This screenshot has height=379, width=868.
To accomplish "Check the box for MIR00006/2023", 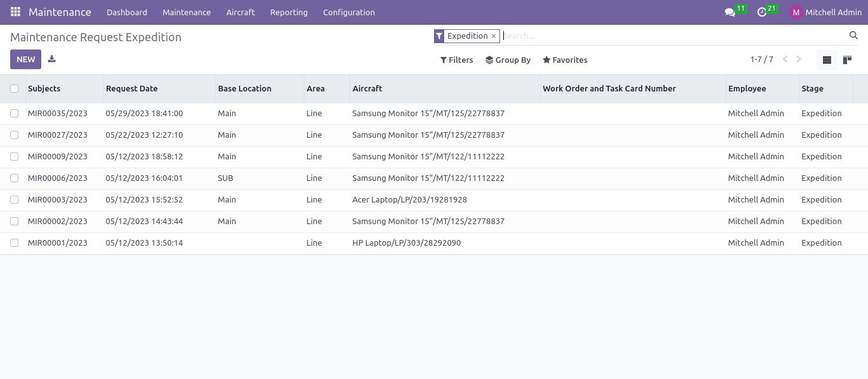I will coord(14,178).
